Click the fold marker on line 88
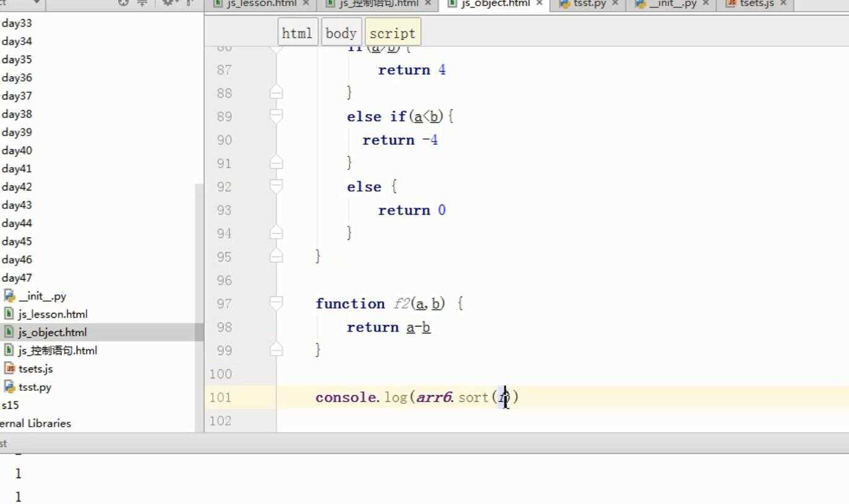849x504 pixels. point(276,93)
